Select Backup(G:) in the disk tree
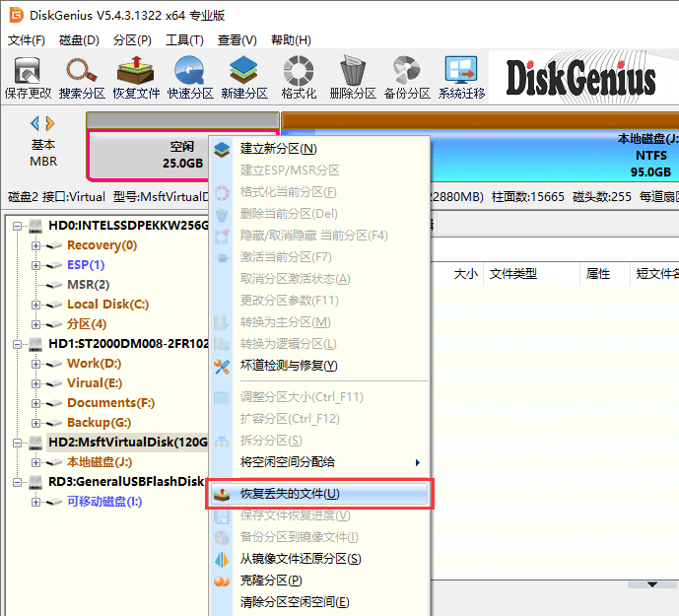679x616 pixels. [x=99, y=423]
